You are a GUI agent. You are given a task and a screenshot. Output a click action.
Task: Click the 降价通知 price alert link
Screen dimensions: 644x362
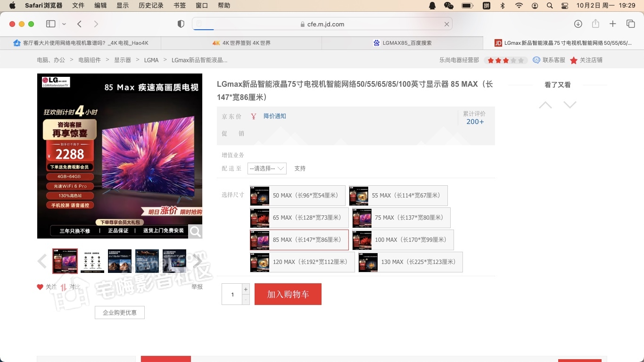tap(275, 116)
